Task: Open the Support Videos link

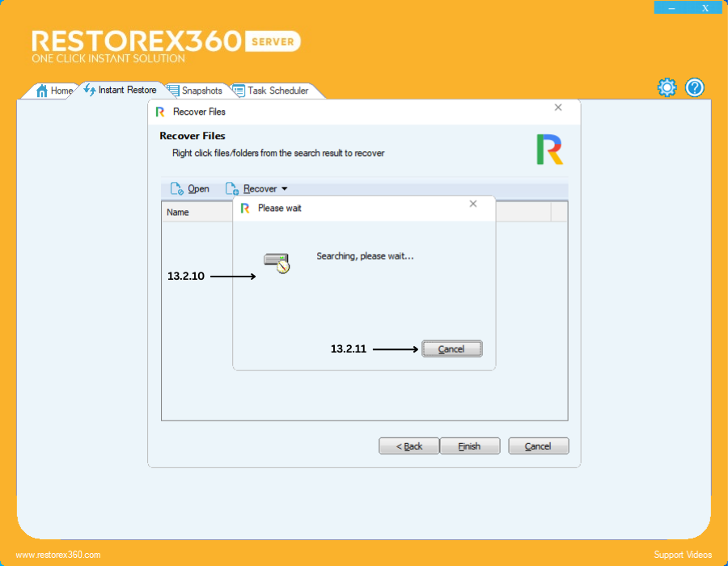Action: 683,555
